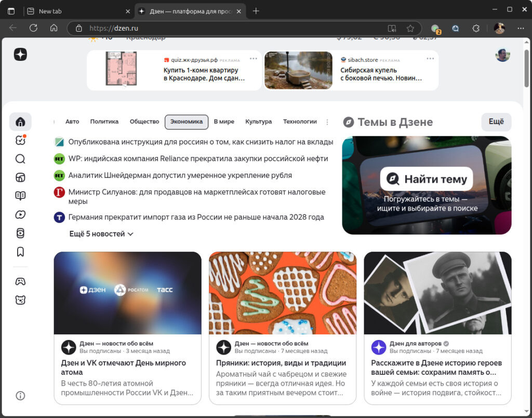Image resolution: width=532 pixels, height=418 pixels.
Task: Open the short clips icon in sidebar
Action: [x=20, y=233]
